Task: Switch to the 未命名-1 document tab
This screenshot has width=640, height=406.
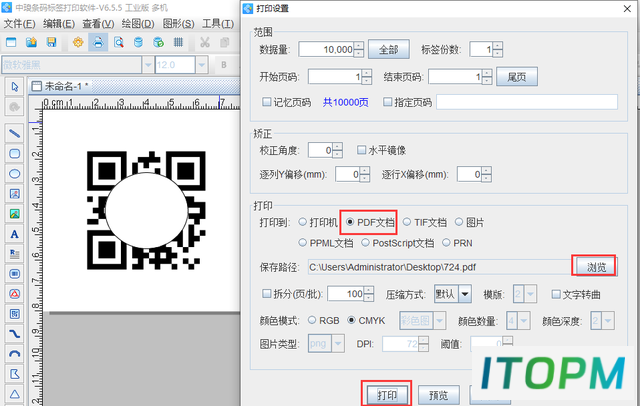Action: tap(61, 86)
